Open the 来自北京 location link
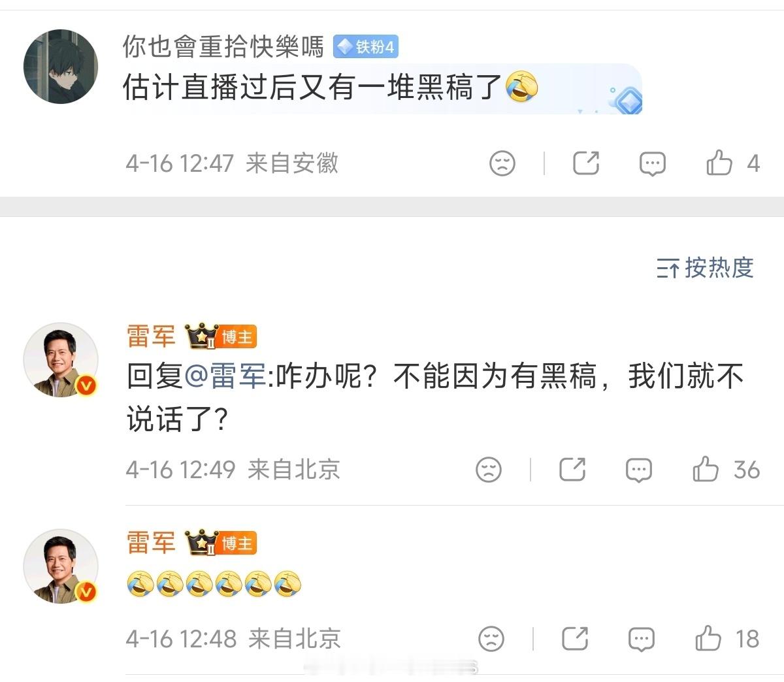784x682 pixels. pos(295,470)
